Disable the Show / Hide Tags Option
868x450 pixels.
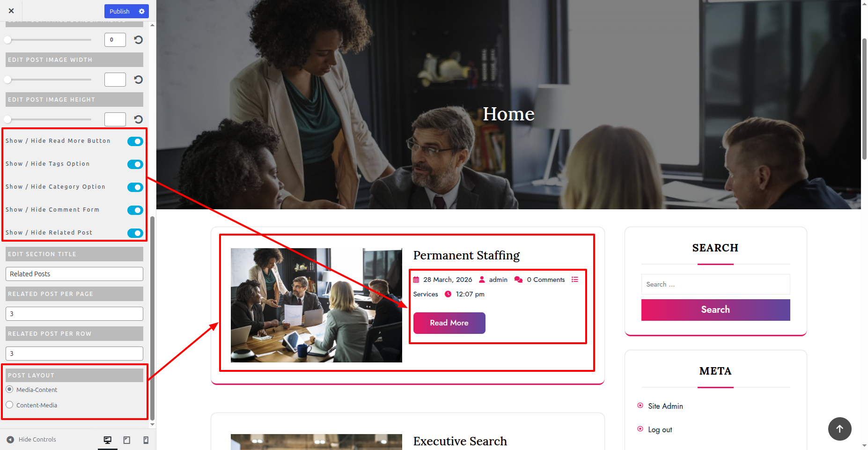point(135,164)
